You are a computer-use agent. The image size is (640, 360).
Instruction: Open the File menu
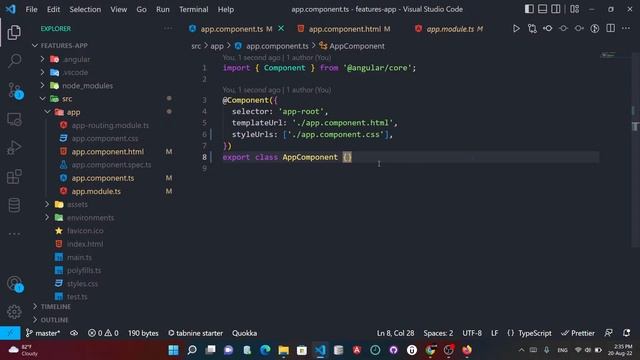click(x=31, y=9)
